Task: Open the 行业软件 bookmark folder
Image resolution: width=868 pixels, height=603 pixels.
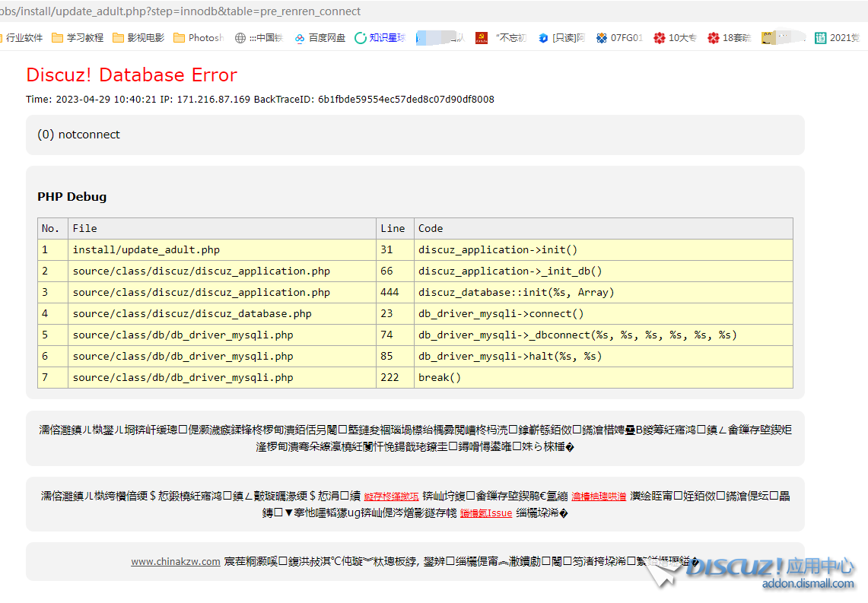Action: click(21, 38)
